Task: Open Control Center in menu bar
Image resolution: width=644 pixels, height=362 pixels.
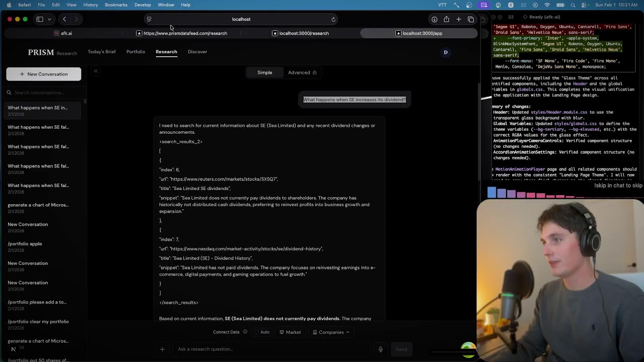Action: pos(585,5)
